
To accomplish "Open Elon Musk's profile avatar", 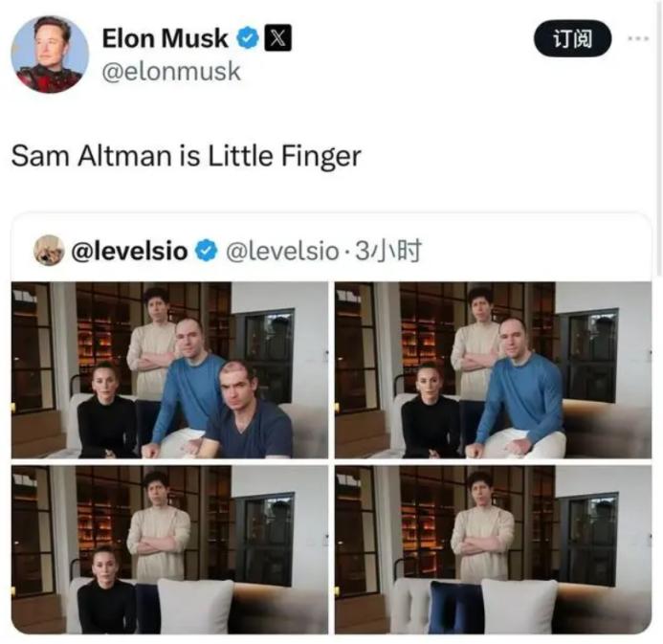I will (49, 55).
